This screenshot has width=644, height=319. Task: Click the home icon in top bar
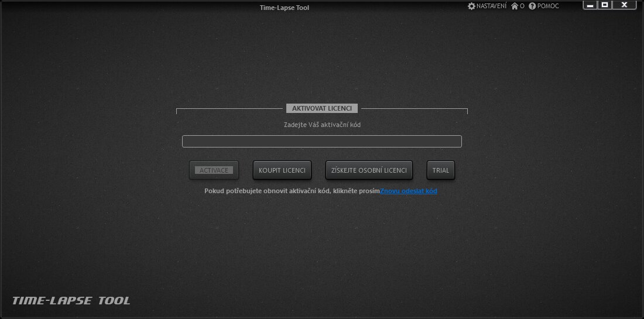click(515, 6)
